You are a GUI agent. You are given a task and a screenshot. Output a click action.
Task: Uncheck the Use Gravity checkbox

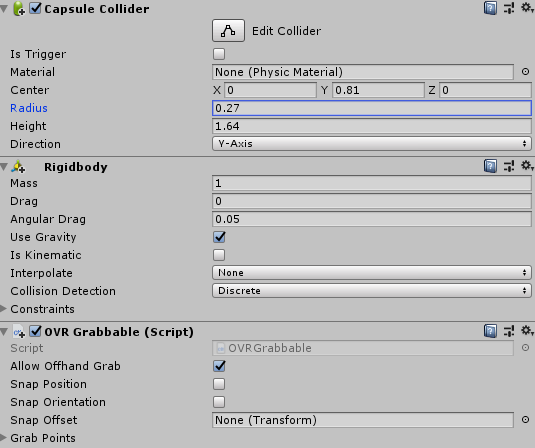point(219,237)
